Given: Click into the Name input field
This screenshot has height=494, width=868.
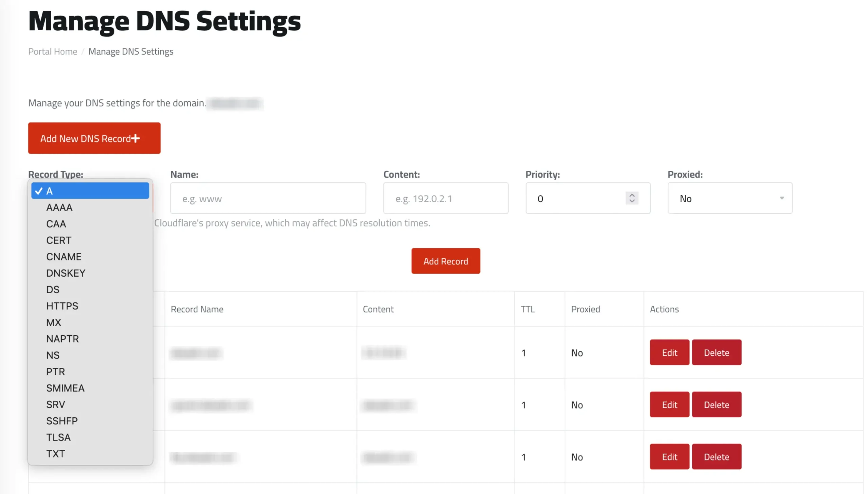Looking at the screenshot, I should [268, 198].
